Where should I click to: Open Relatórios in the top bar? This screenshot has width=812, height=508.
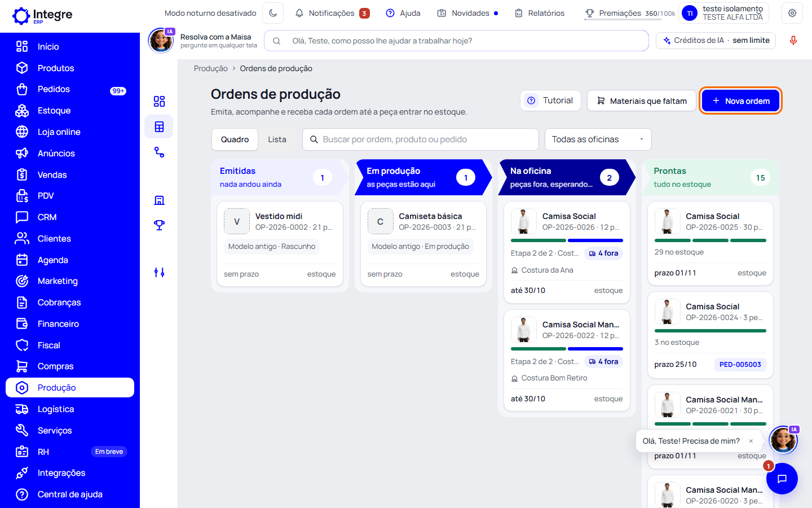click(540, 13)
